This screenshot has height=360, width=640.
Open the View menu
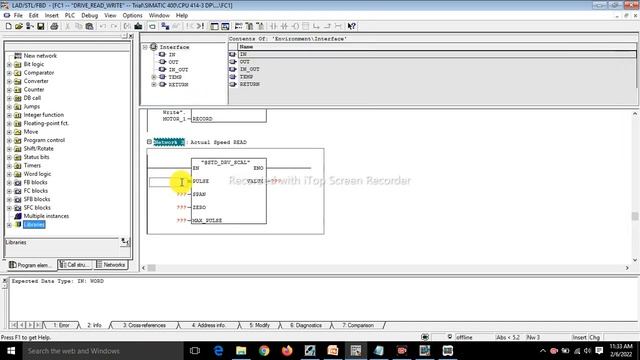tap(110, 15)
